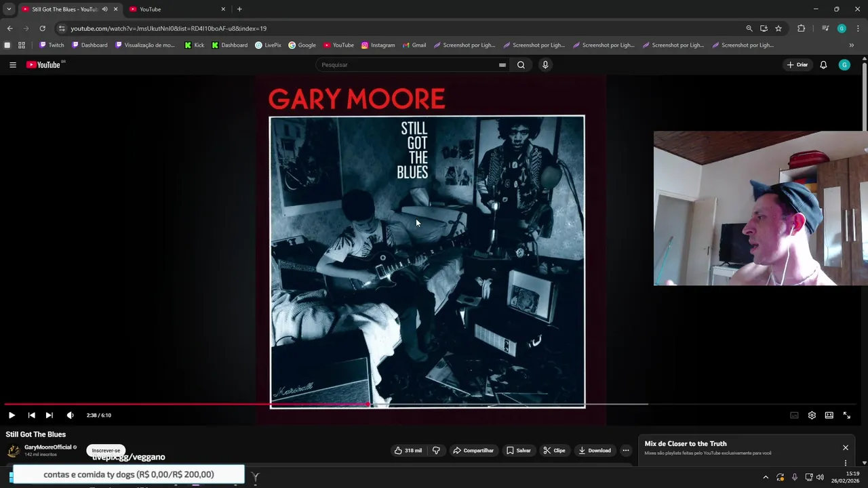Viewport: 868px width, 488px height.
Task: Click the youtube.com address bar
Action: [x=400, y=28]
